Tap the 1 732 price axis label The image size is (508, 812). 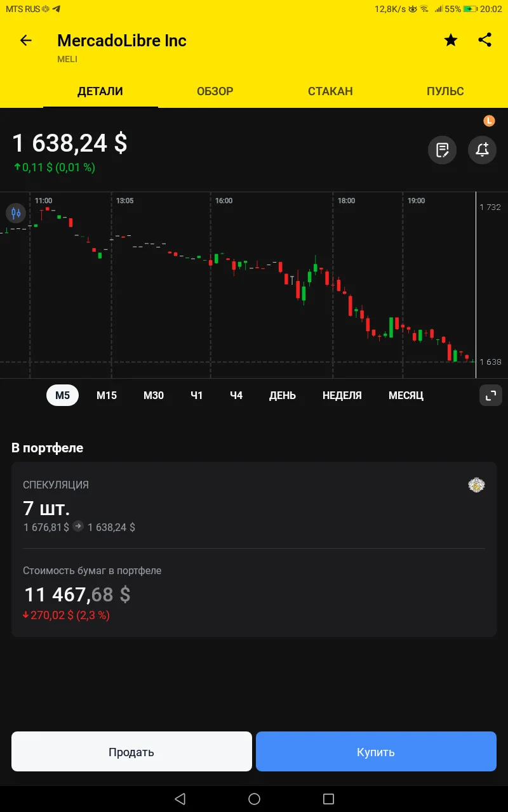[x=490, y=207]
